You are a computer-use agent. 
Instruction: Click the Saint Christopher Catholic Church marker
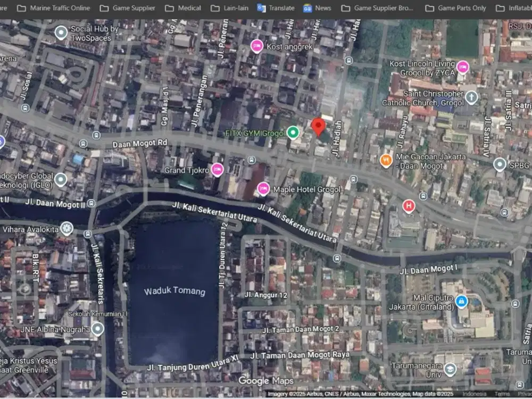pos(471,97)
